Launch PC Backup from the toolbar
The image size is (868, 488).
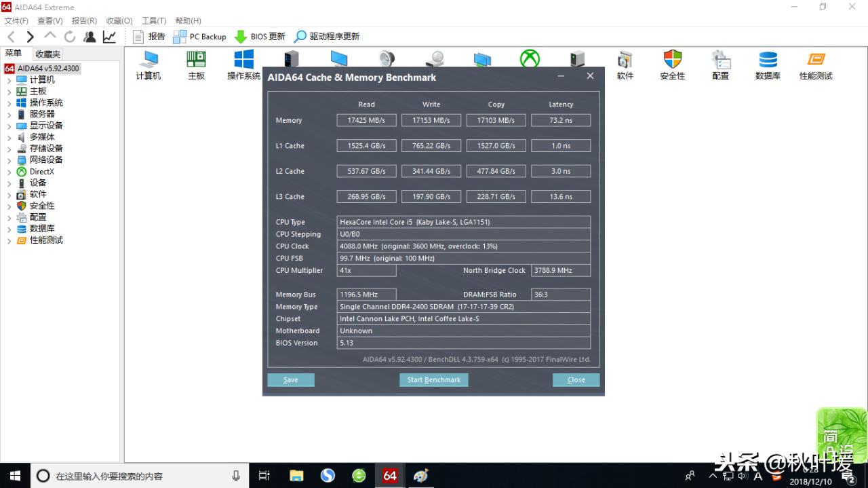pyautogui.click(x=199, y=37)
